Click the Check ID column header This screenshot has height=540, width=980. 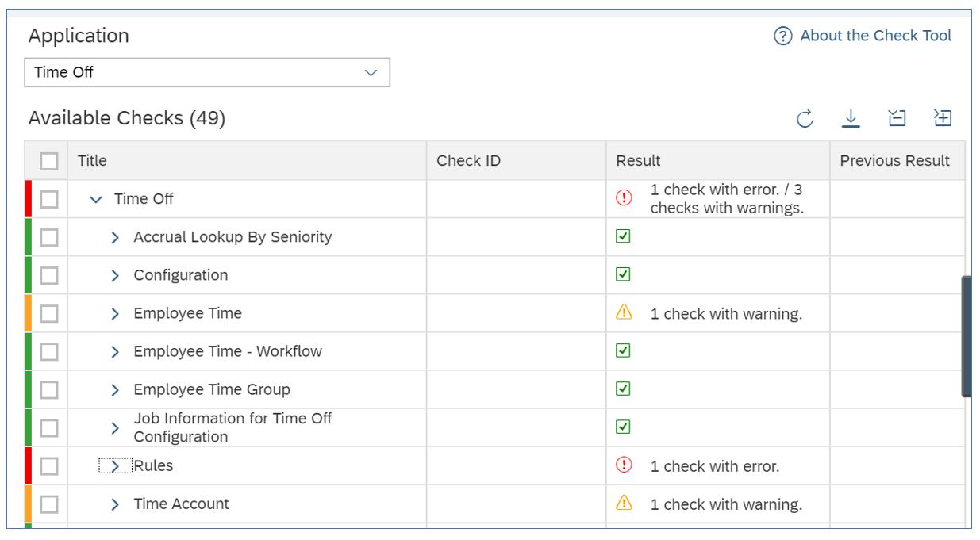pos(468,161)
